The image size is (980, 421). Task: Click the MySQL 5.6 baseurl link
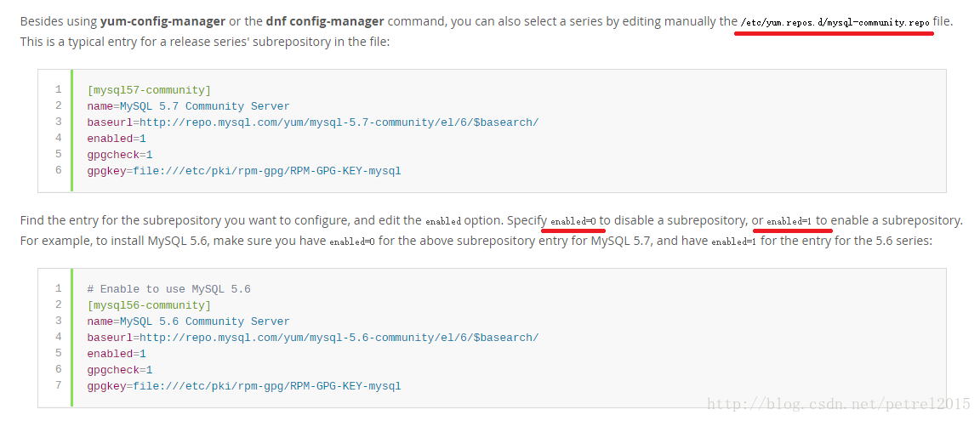339,338
